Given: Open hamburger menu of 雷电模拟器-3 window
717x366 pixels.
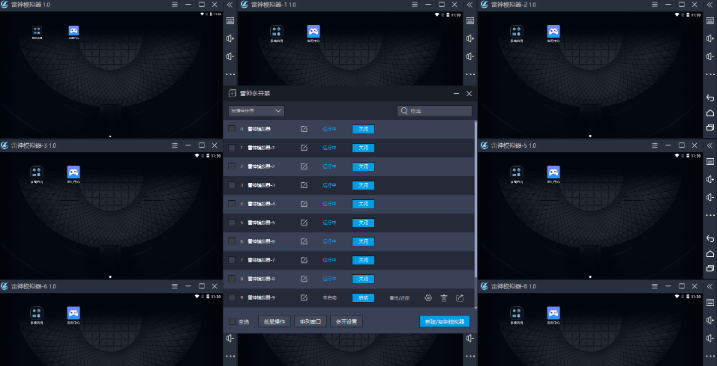Looking at the screenshot, I should tap(175, 145).
